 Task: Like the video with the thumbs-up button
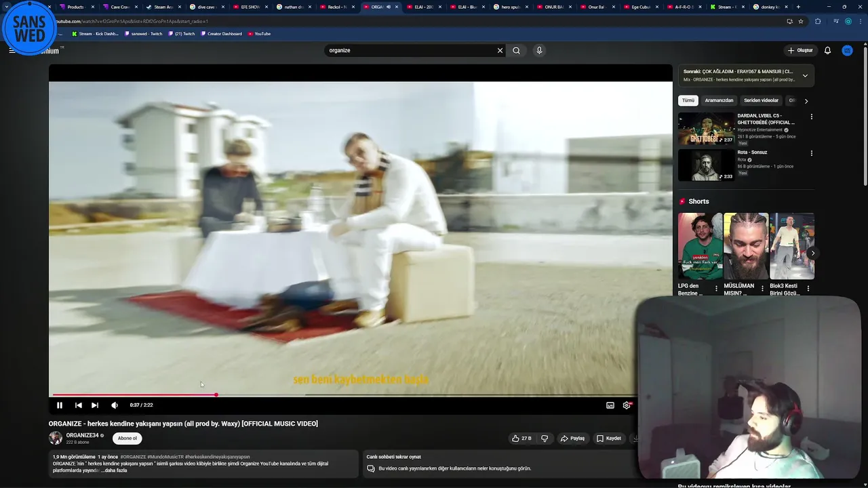pyautogui.click(x=521, y=439)
